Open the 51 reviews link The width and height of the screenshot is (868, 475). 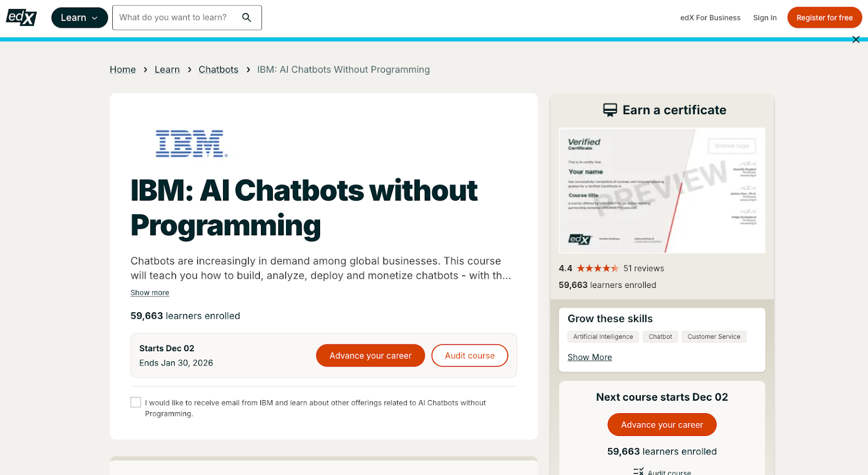coord(644,268)
